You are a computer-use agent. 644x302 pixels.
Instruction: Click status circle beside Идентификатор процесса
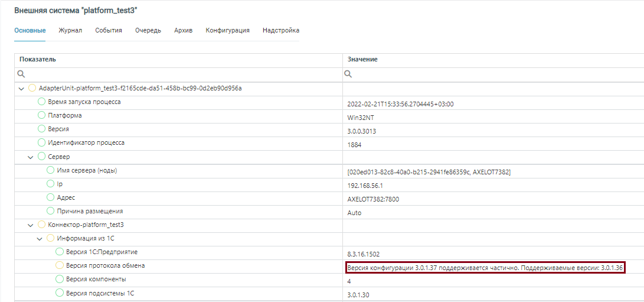(42, 142)
